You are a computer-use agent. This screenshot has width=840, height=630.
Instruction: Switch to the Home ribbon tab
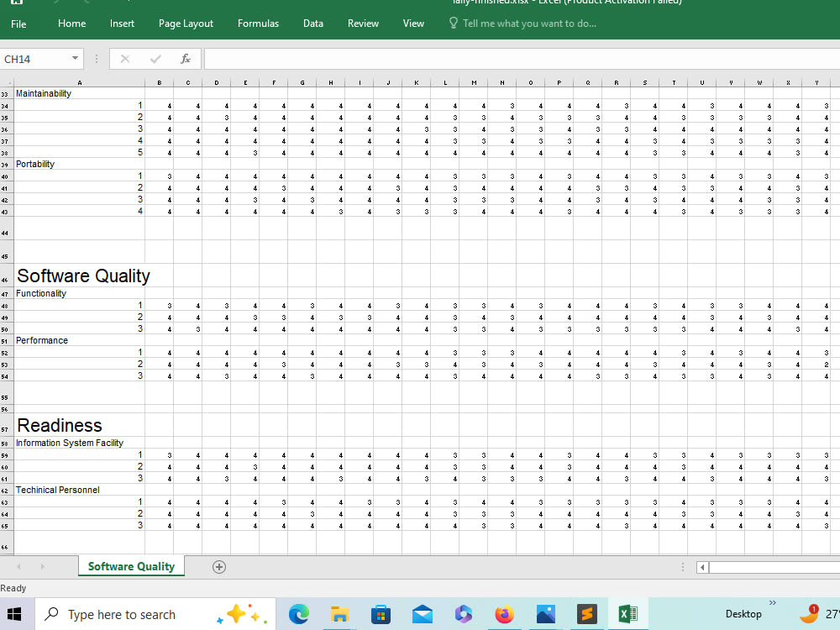click(x=71, y=24)
